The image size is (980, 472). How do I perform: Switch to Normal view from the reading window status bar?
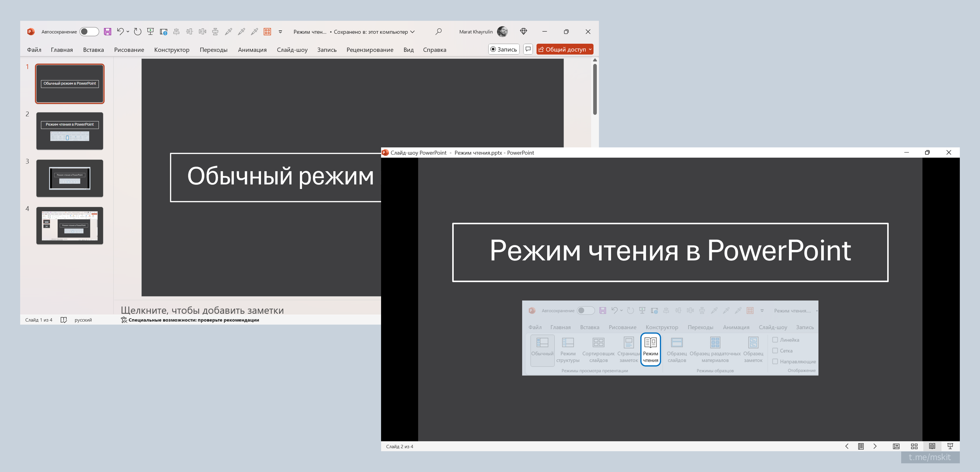[896, 446]
